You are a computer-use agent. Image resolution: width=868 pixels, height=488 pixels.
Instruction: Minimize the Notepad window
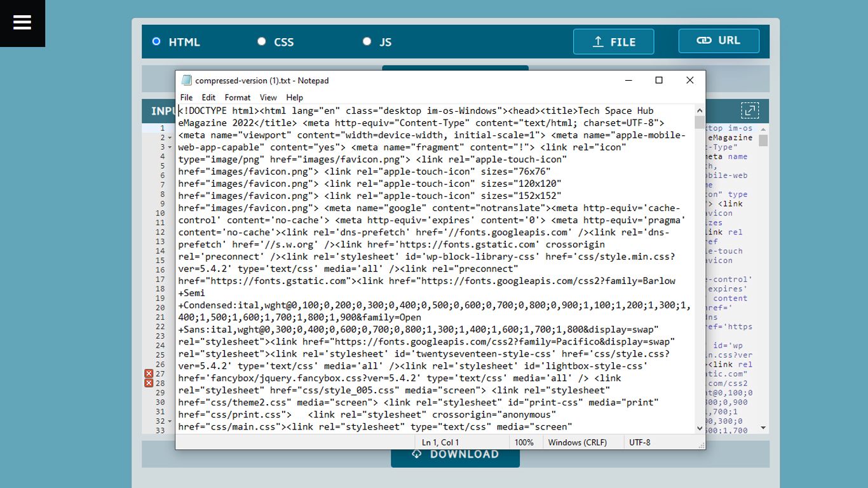click(x=628, y=80)
